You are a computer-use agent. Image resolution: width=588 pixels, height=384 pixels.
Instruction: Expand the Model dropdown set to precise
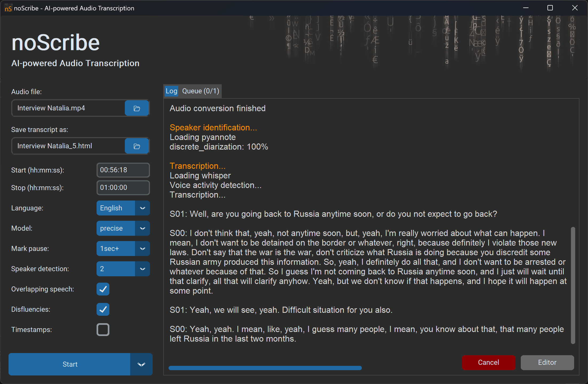[x=142, y=228]
